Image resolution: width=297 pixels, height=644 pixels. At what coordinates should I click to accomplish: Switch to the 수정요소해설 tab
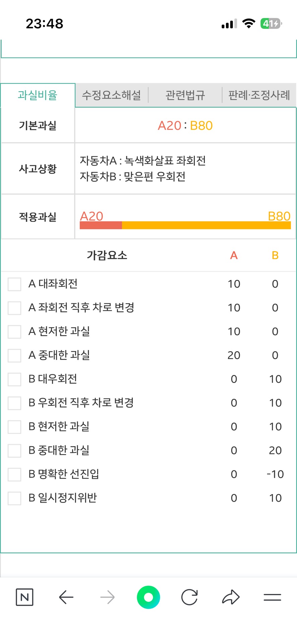click(x=112, y=95)
